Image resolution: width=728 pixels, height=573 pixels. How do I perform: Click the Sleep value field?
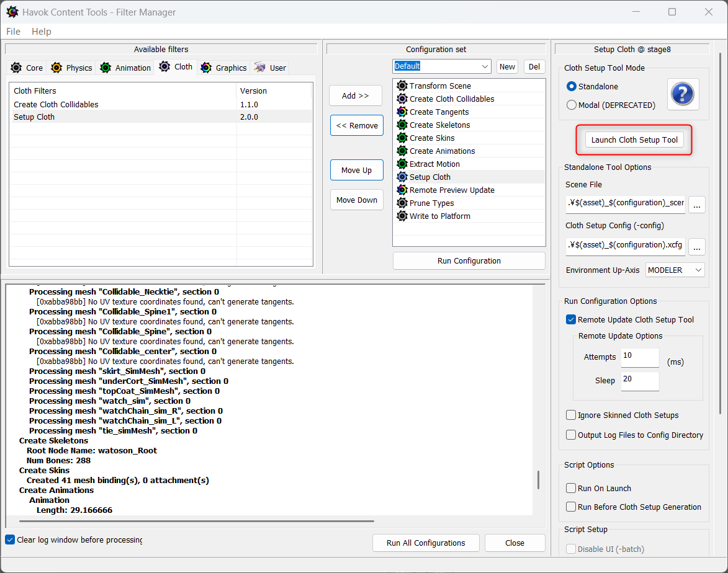click(x=640, y=381)
